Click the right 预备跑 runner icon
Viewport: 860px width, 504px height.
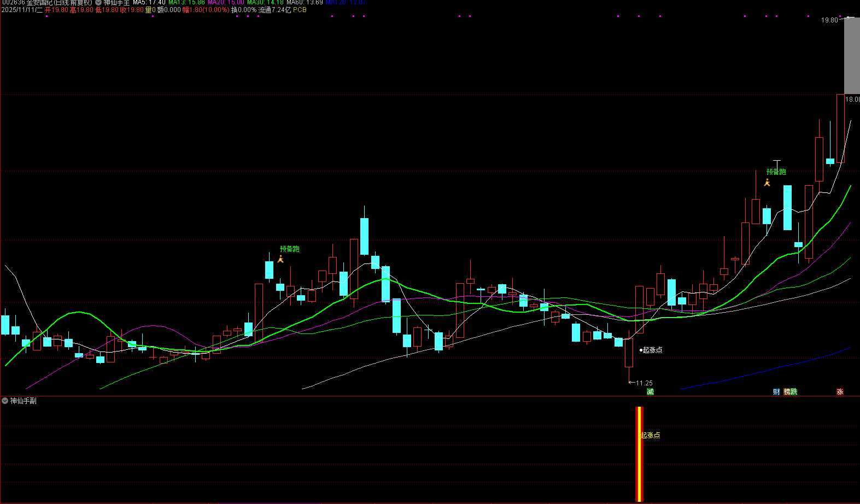click(767, 183)
